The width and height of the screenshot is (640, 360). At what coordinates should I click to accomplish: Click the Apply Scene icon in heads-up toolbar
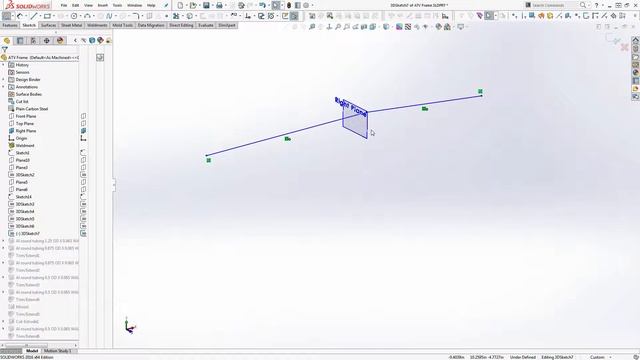[447, 27]
